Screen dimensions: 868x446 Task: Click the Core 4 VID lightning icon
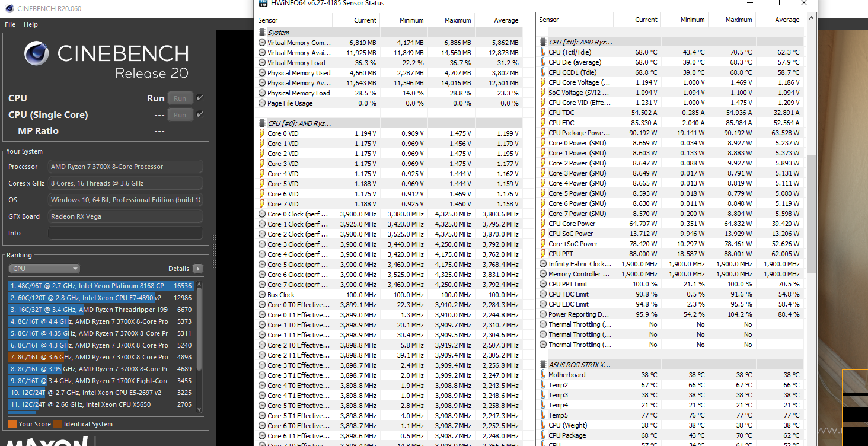pos(262,174)
